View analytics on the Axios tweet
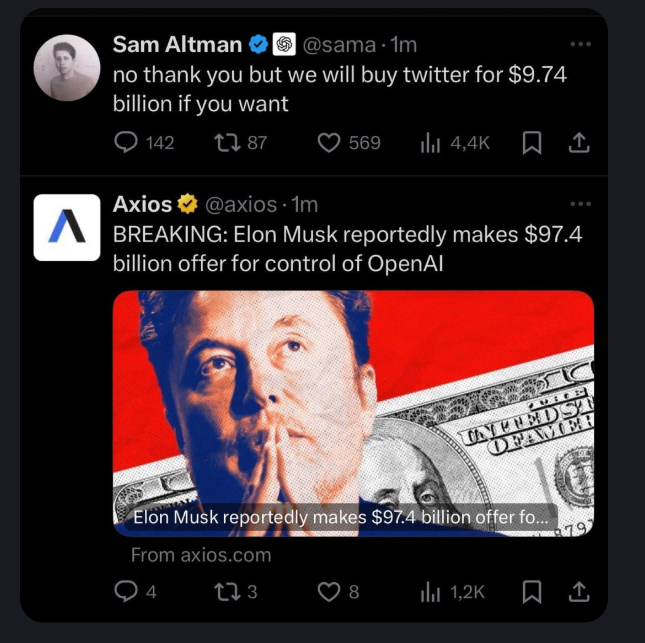 click(430, 592)
